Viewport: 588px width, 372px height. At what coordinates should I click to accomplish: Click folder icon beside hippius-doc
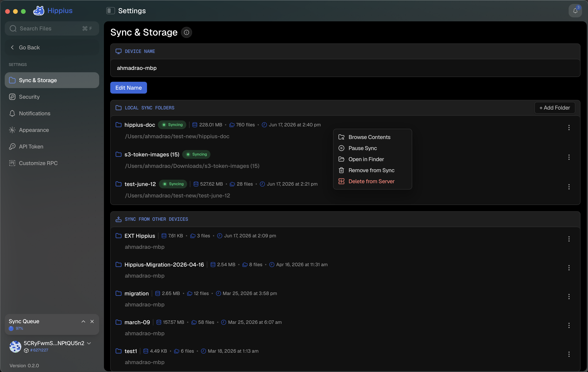pos(118,125)
